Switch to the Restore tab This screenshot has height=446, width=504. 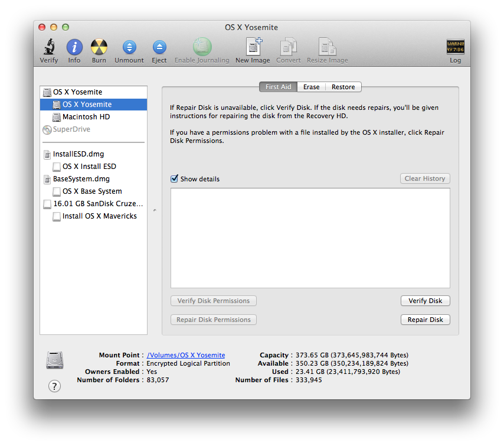pos(343,87)
